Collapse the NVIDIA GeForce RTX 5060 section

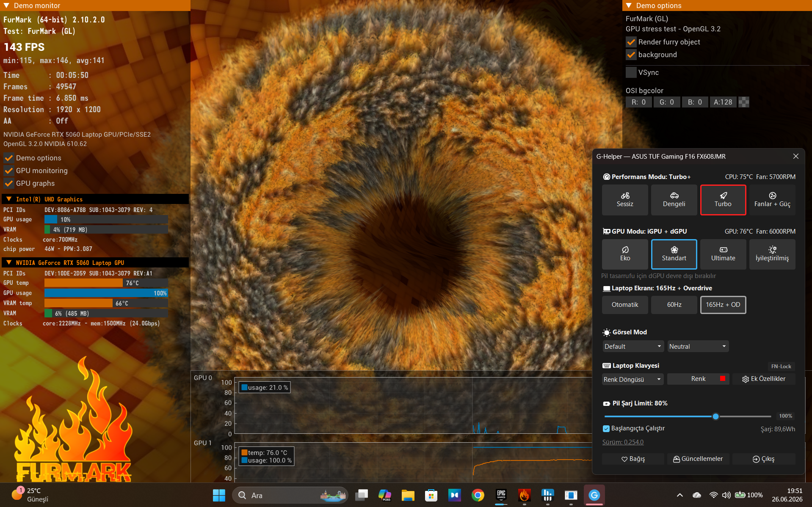[x=8, y=262]
